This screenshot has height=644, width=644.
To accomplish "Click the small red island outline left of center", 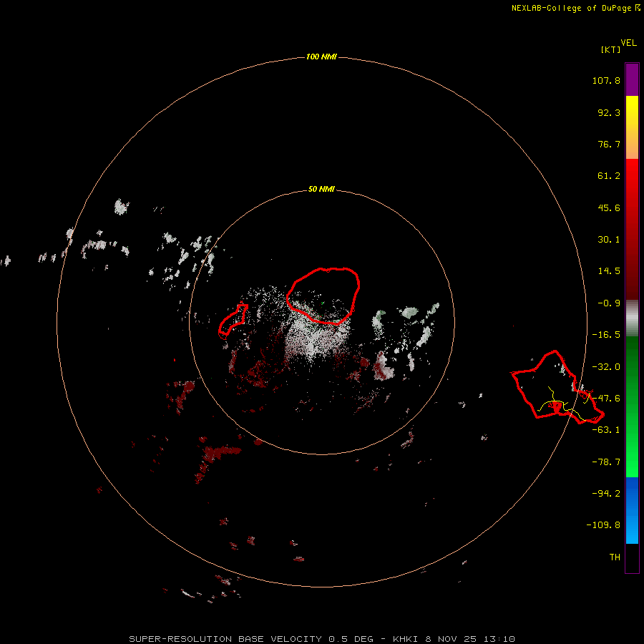I will point(233,321).
